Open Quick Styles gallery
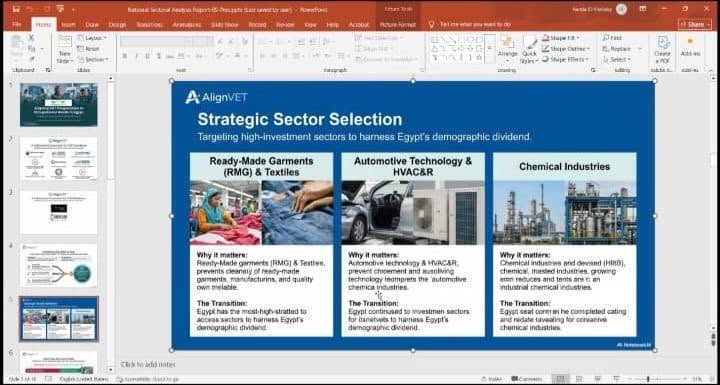 click(529, 50)
